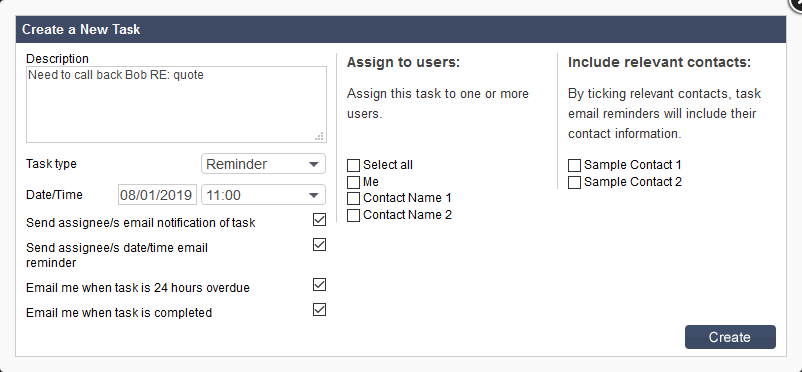Click the Date field showing 08/01/2019
This screenshot has height=372, width=802.
pos(157,195)
